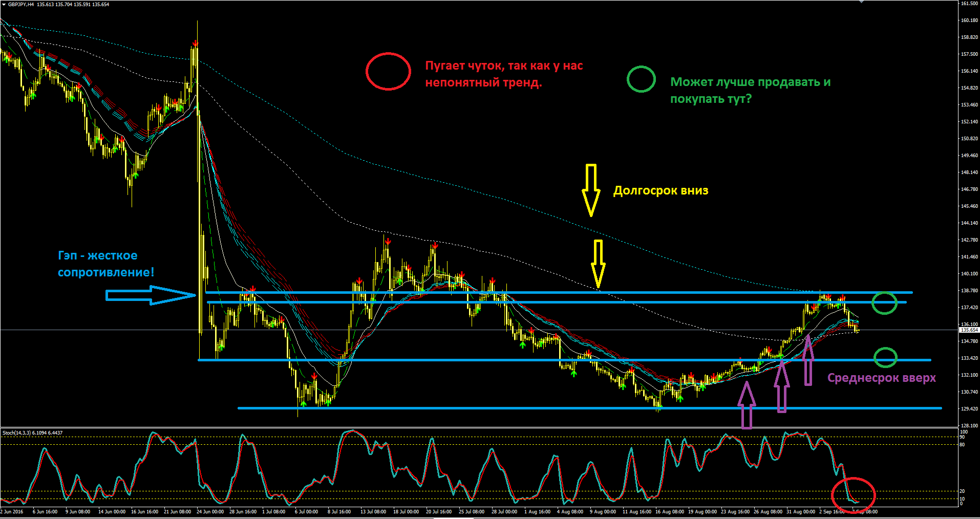The image size is (980, 519).
Task: Click date label 28 Jul 00:00
Action: point(504,512)
